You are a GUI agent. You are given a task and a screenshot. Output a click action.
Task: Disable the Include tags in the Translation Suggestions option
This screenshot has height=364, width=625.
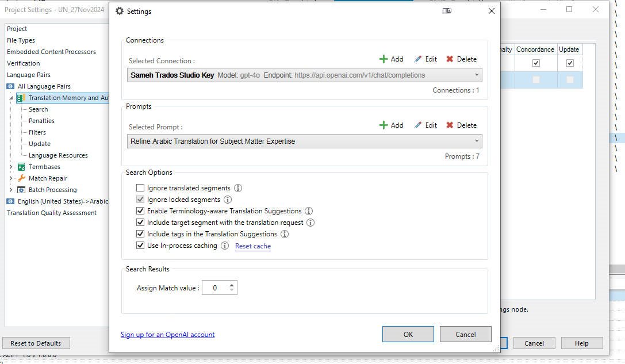[140, 234]
